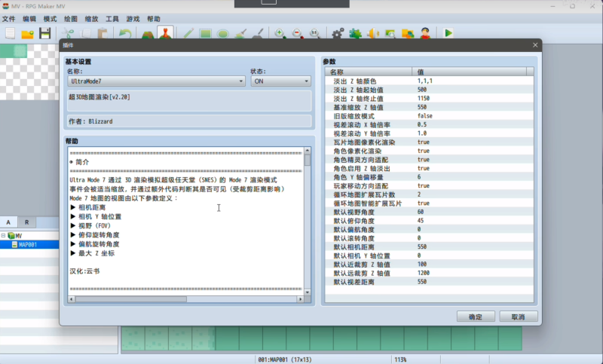Open the Event Searcher icon
Screen dimensions: 603x364
pos(390,33)
